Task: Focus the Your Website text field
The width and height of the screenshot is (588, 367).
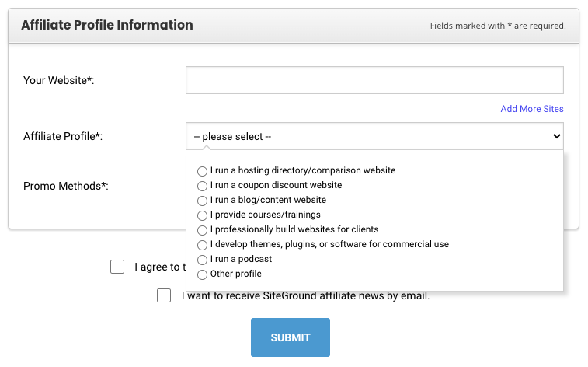Action: pyautogui.click(x=374, y=80)
